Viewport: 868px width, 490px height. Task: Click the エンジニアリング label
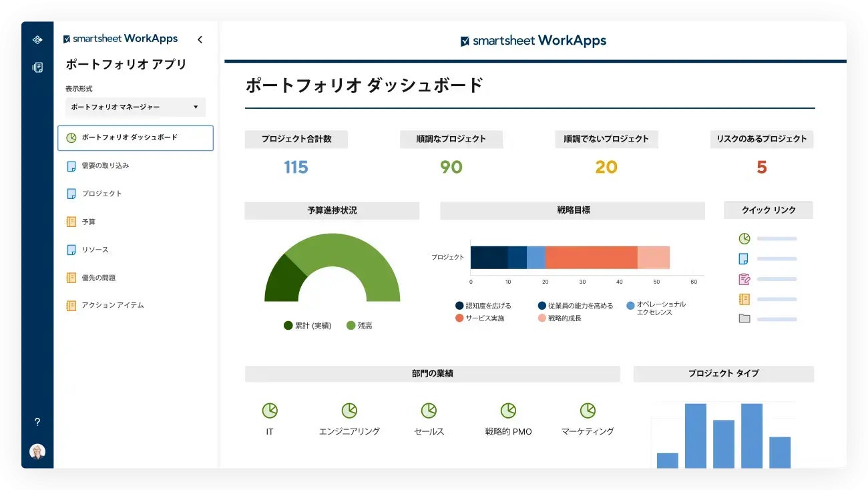[349, 432]
